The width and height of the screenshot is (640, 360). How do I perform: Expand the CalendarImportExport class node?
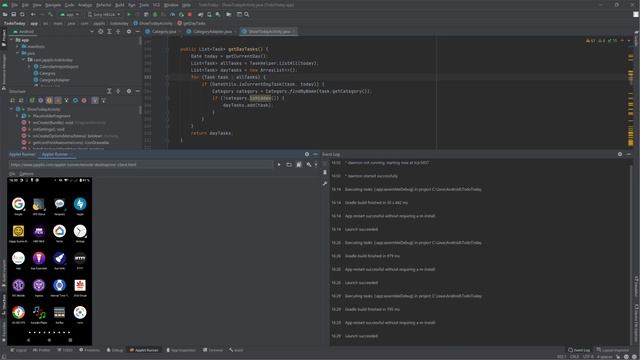coord(29,66)
